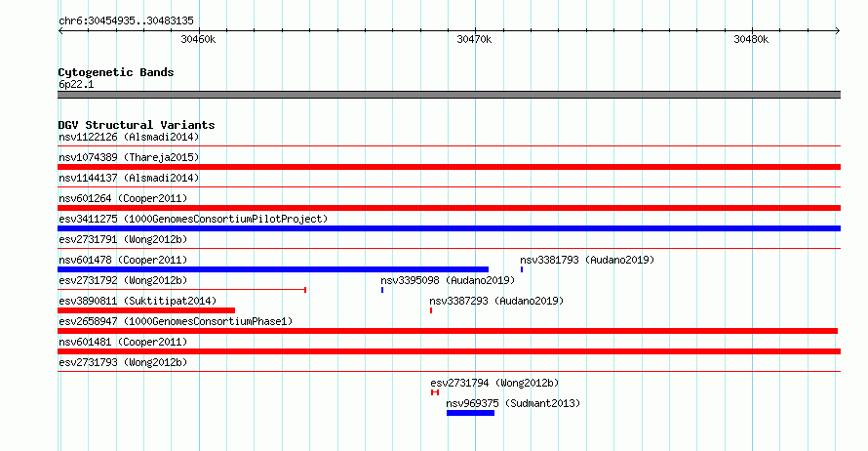Click the blue bar for esv3411275
The image size is (868, 451).
449,228
